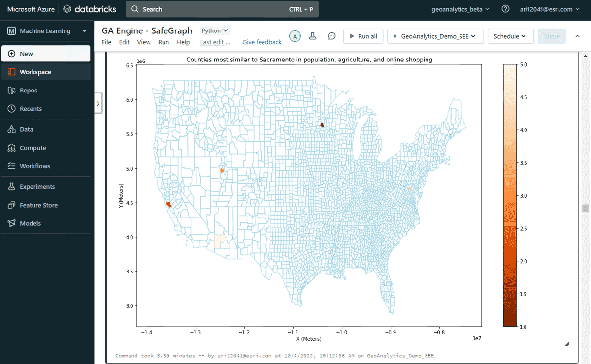Expand the left panel chevron toggle
Screen dimensions: 591x364
click(x=98, y=104)
